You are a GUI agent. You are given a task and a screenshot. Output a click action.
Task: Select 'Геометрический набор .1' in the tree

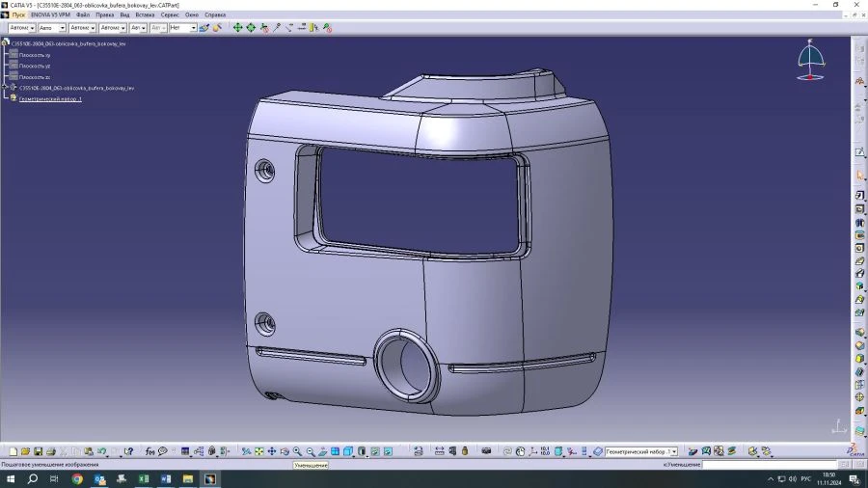(50, 98)
